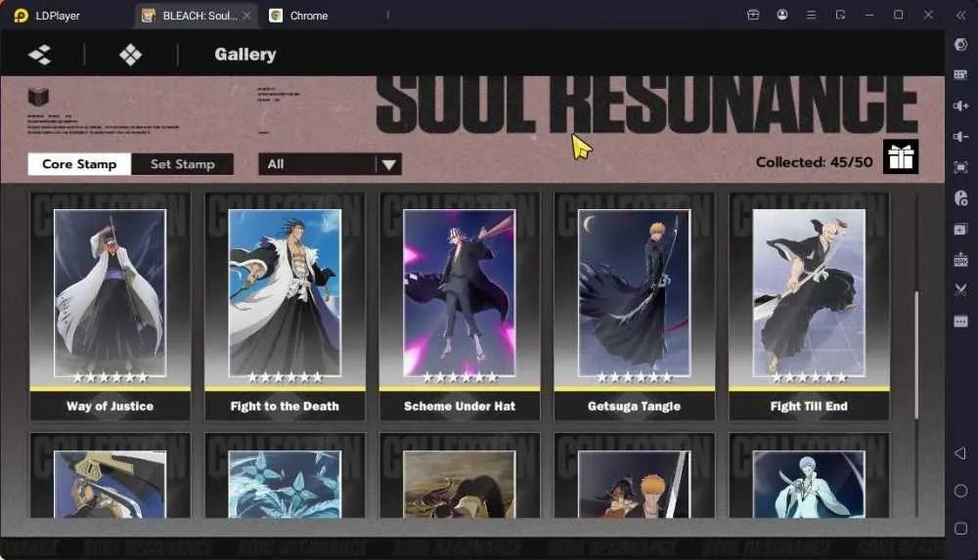The height and width of the screenshot is (560, 978).
Task: Open multi-instance sync icon in sidebar
Action: [960, 229]
